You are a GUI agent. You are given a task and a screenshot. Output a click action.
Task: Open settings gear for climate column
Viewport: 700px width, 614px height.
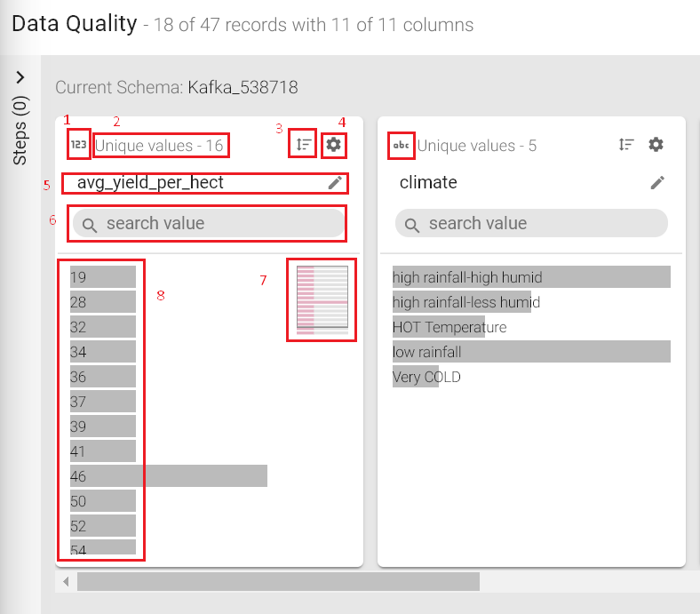point(656,145)
